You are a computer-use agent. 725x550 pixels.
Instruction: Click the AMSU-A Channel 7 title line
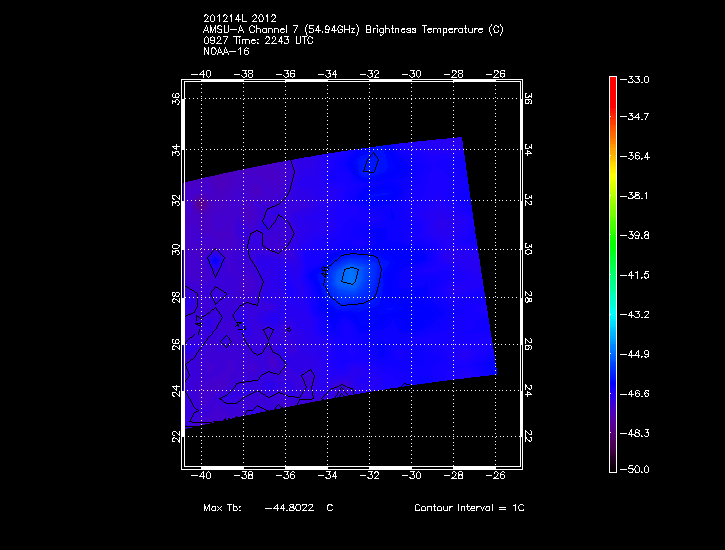coord(352,30)
